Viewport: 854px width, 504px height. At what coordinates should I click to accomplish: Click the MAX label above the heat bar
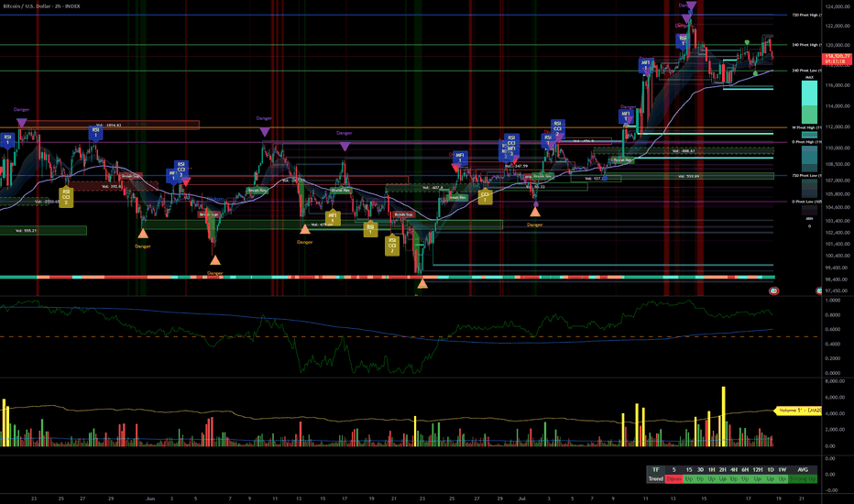[x=809, y=77]
